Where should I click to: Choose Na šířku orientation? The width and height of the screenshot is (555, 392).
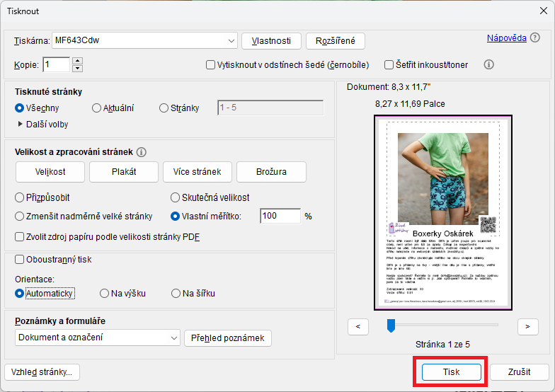(x=176, y=293)
